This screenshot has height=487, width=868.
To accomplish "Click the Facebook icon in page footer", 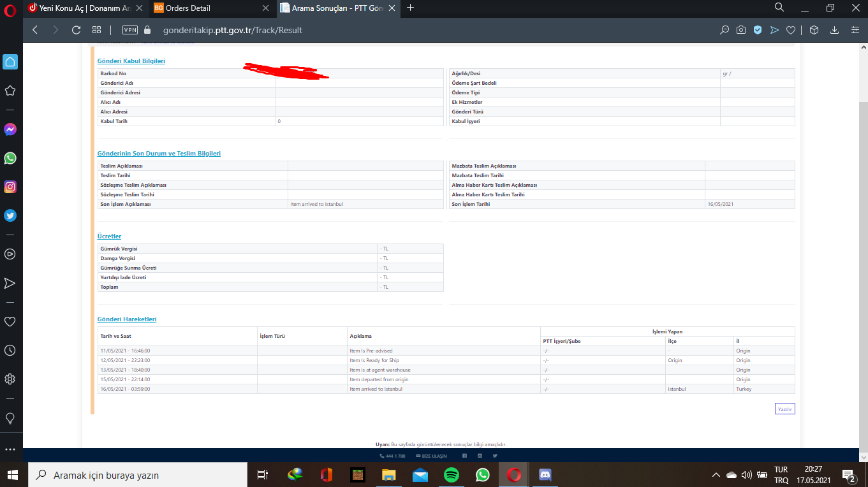I will pos(464,456).
